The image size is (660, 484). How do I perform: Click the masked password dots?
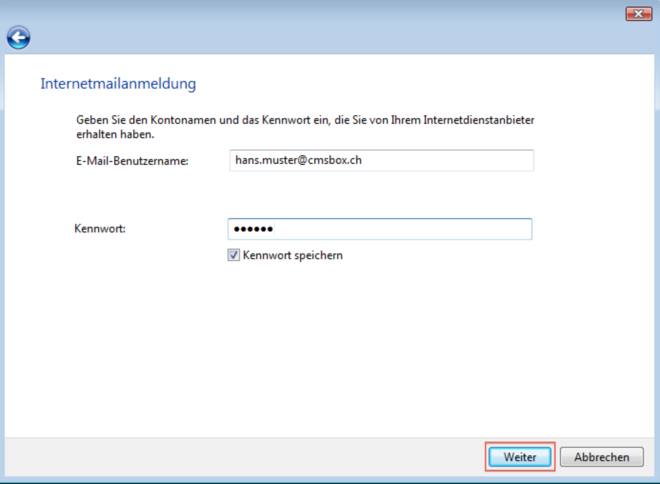click(x=253, y=229)
